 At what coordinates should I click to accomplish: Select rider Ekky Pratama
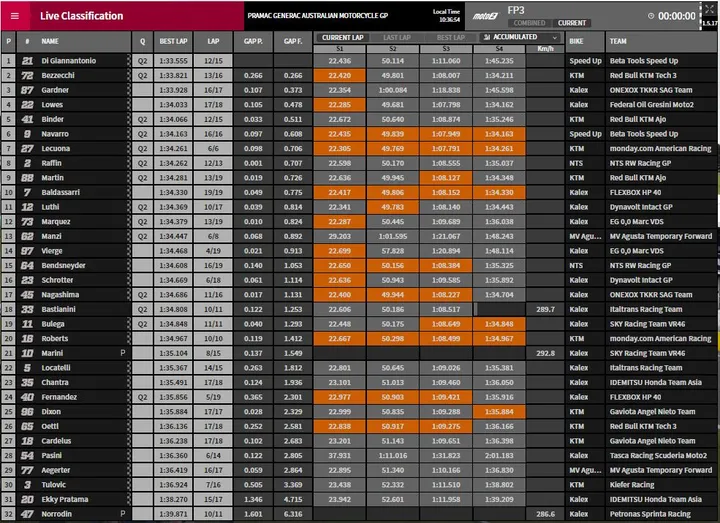pos(65,499)
